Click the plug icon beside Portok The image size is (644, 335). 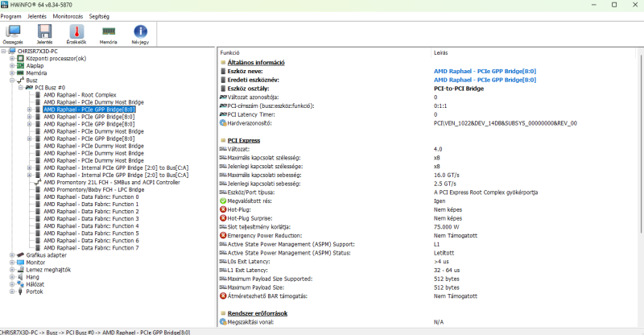coord(20,292)
